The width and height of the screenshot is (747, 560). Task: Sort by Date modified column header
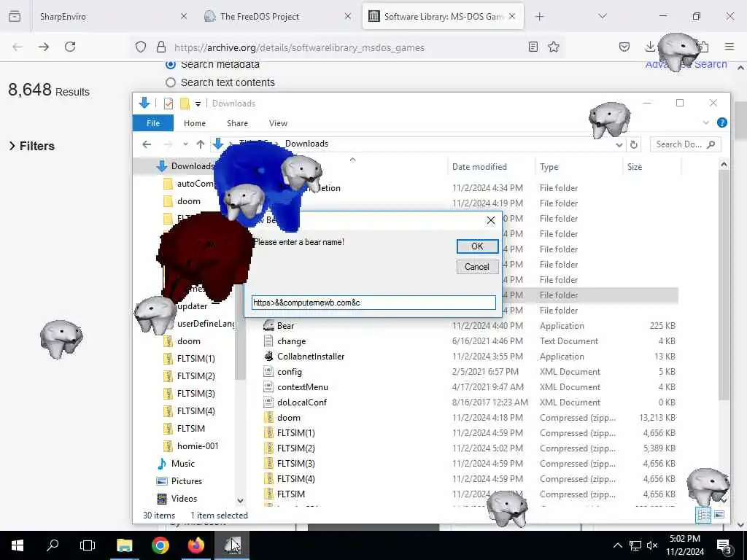(491, 167)
